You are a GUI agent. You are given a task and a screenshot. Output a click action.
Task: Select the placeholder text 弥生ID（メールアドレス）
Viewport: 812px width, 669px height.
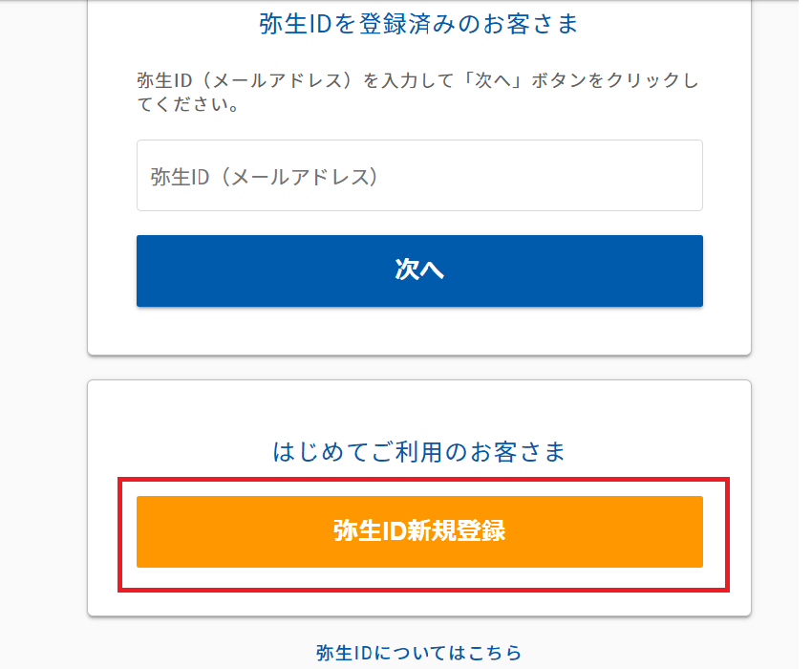[265, 177]
